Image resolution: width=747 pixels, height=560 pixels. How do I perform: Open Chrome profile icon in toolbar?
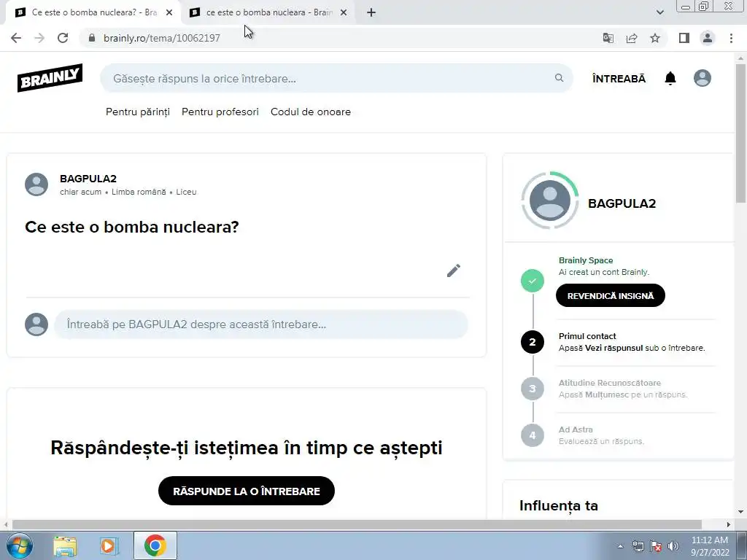pos(708,38)
